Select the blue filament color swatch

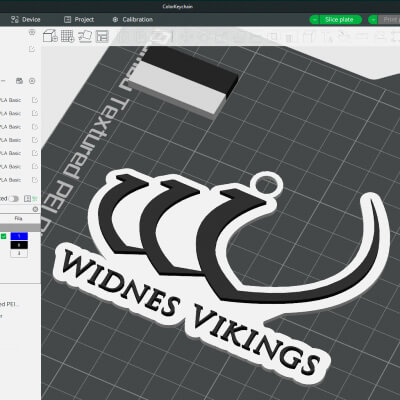(19, 236)
